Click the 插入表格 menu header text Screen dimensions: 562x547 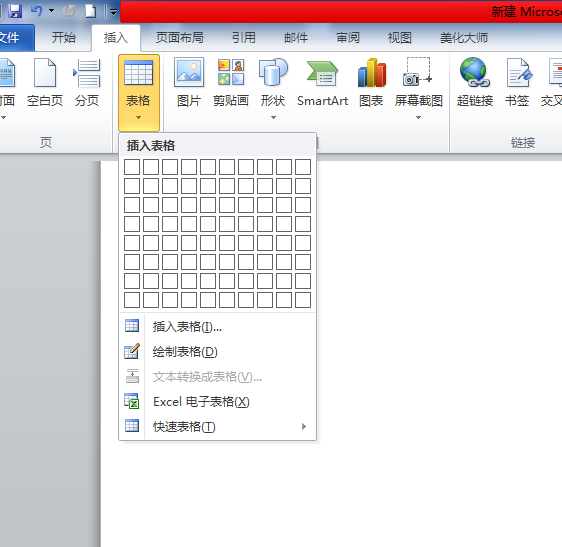[x=151, y=146]
